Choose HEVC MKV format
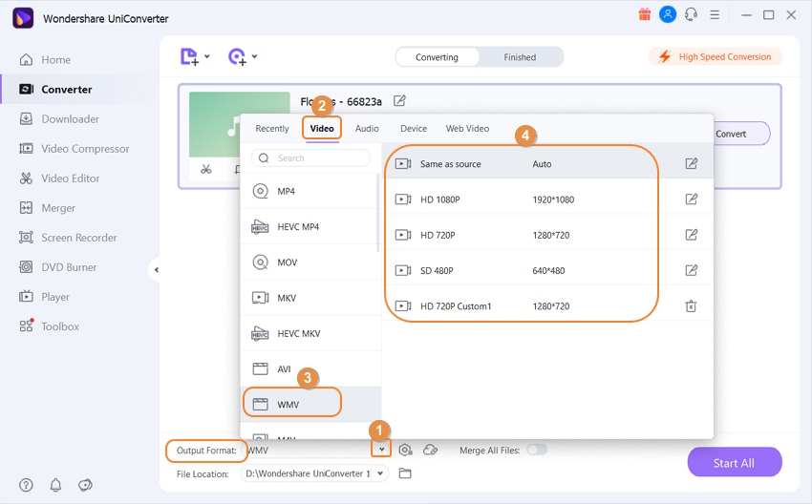The image size is (812, 504). click(x=310, y=334)
